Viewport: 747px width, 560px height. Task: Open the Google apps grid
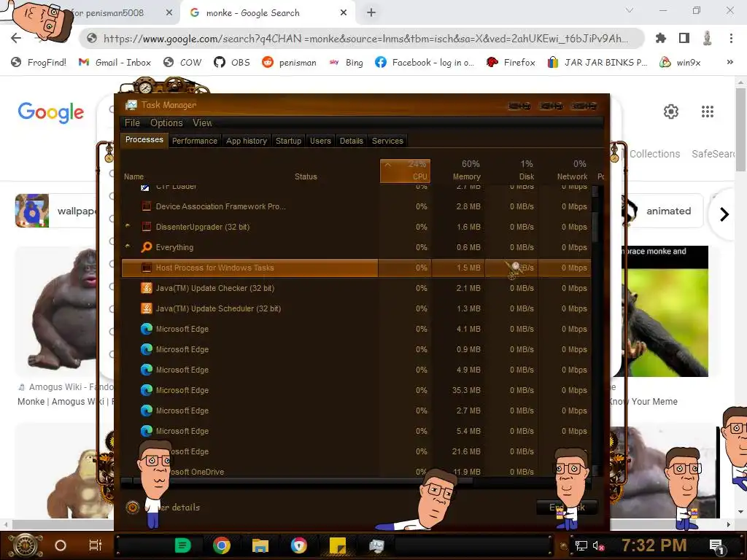[x=708, y=112]
